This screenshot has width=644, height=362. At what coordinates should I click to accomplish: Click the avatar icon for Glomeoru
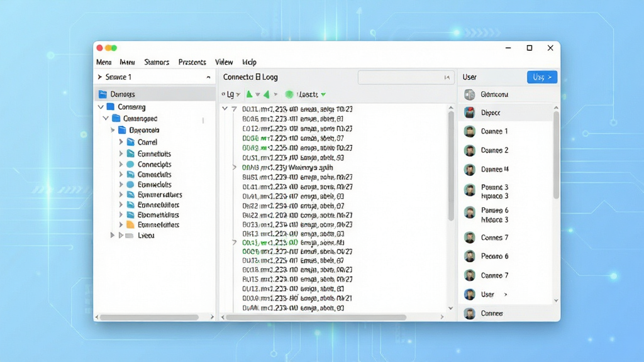470,94
